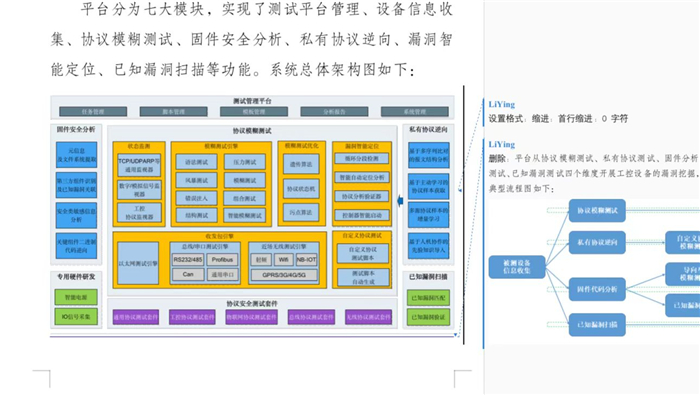Select the 遗传算法 box

pyautogui.click(x=301, y=164)
